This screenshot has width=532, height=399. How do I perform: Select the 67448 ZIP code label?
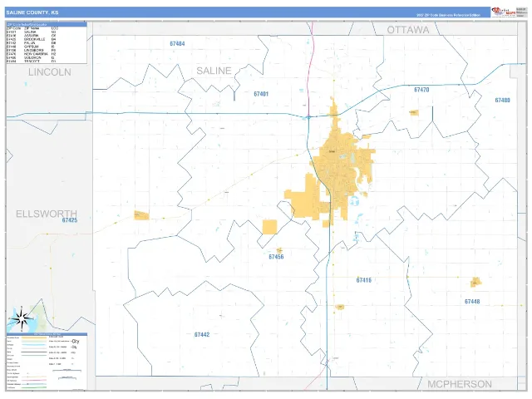point(472,302)
